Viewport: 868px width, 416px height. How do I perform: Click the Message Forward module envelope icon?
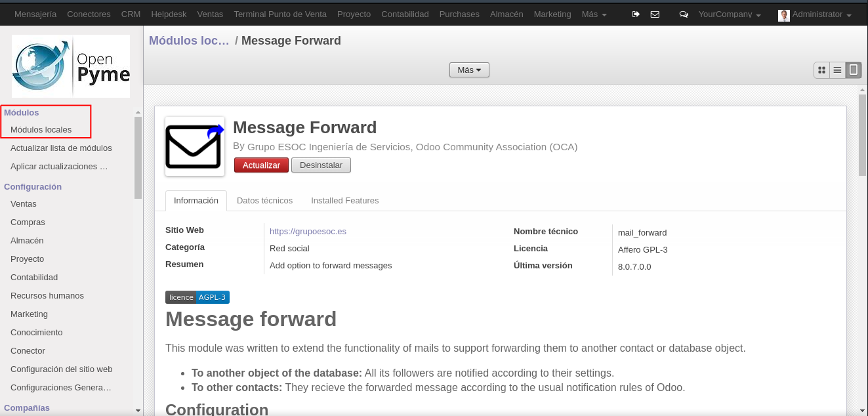(x=195, y=146)
